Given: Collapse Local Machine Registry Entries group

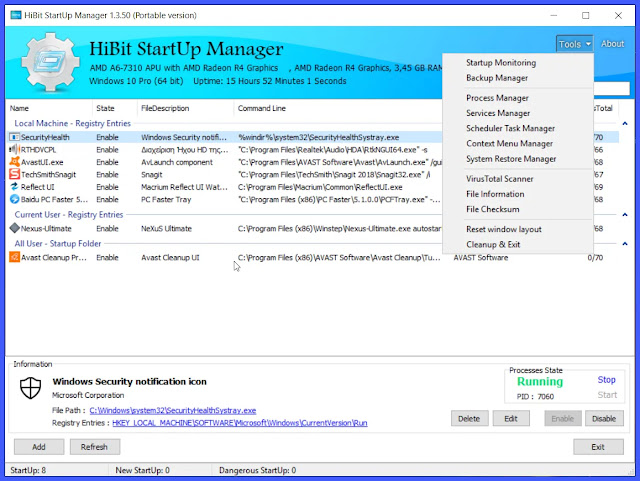Looking at the screenshot, I should (624, 123).
